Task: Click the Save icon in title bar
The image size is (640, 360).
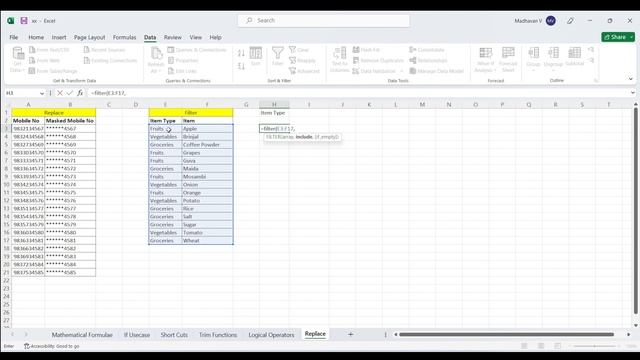Action: coord(24,20)
